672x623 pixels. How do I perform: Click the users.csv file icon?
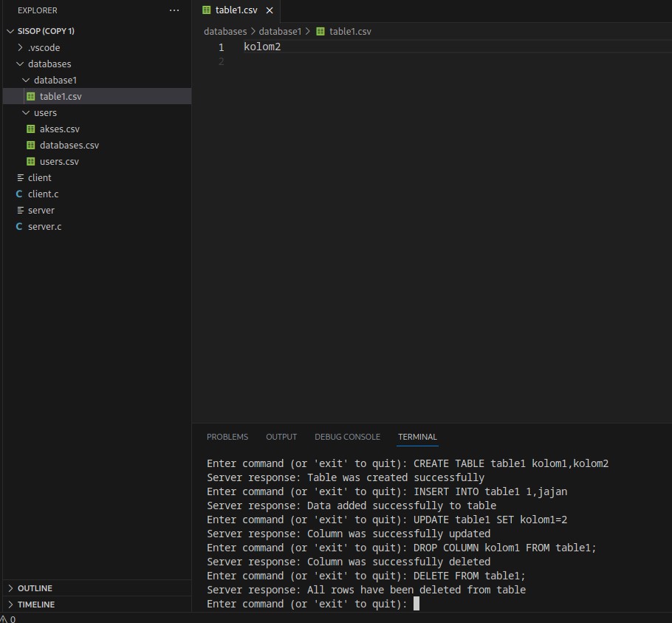[31, 162]
